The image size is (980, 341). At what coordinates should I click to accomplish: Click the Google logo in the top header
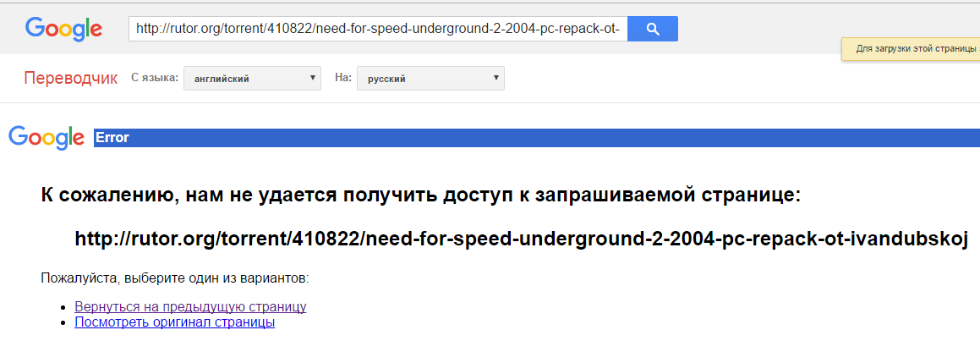(x=63, y=29)
